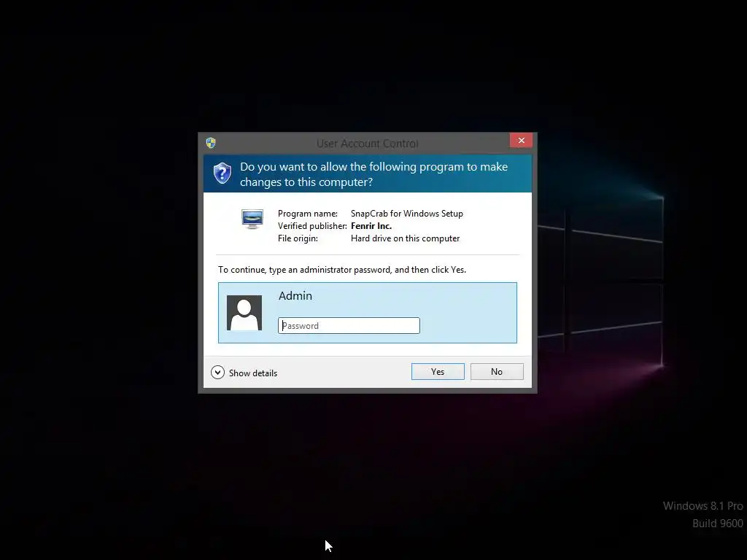The height and width of the screenshot is (560, 747).
Task: Close the User Account Control dialog
Action: point(521,141)
